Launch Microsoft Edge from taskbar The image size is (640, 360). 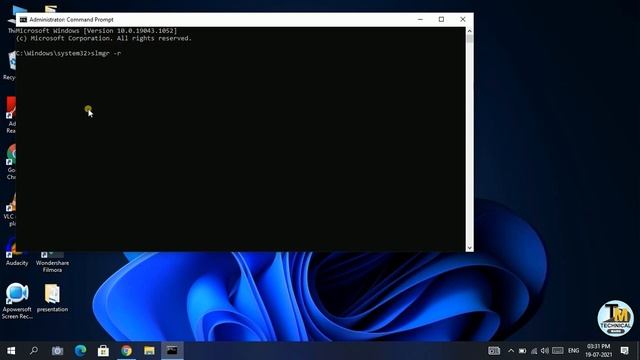(80, 351)
